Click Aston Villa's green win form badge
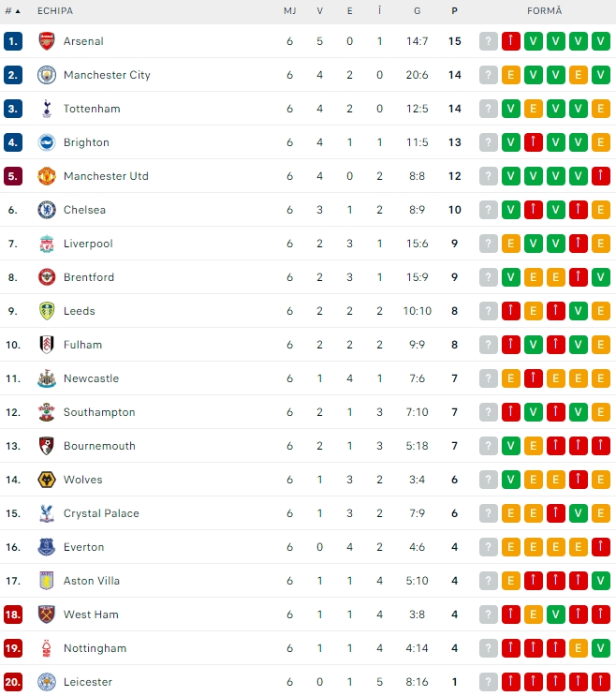 (602, 581)
